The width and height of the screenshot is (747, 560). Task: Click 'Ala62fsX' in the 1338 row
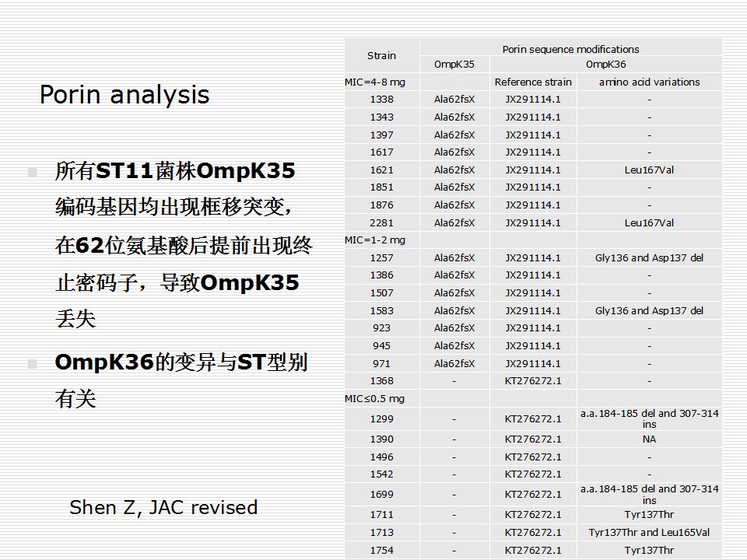(x=454, y=100)
